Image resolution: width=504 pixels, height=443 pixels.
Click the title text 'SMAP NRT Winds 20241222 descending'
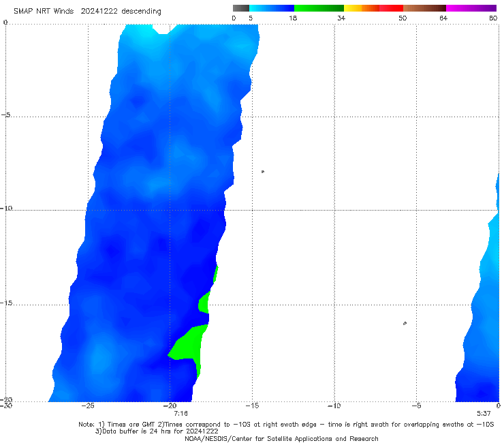tap(87, 11)
